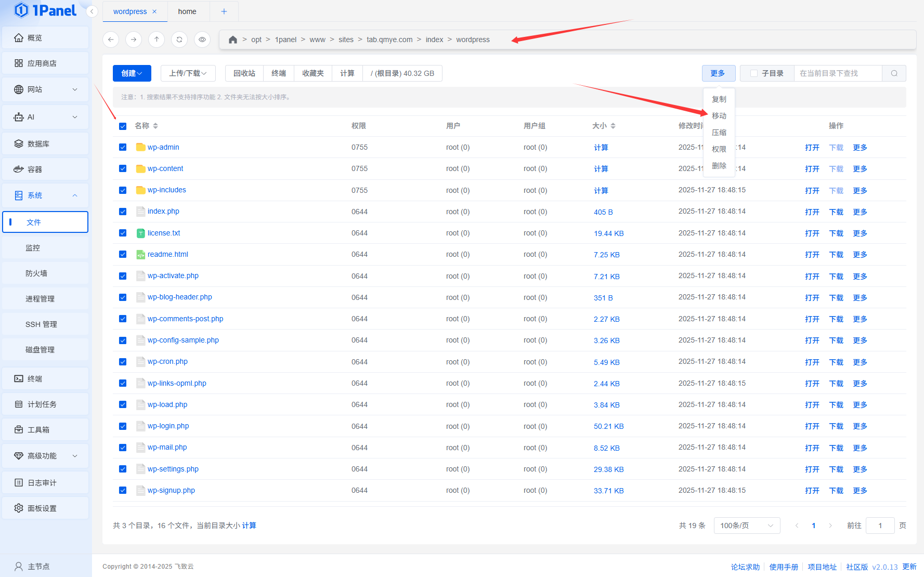Image resolution: width=924 pixels, height=577 pixels.
Task: Uncheck the wp-admin folder checkbox
Action: pyautogui.click(x=123, y=147)
